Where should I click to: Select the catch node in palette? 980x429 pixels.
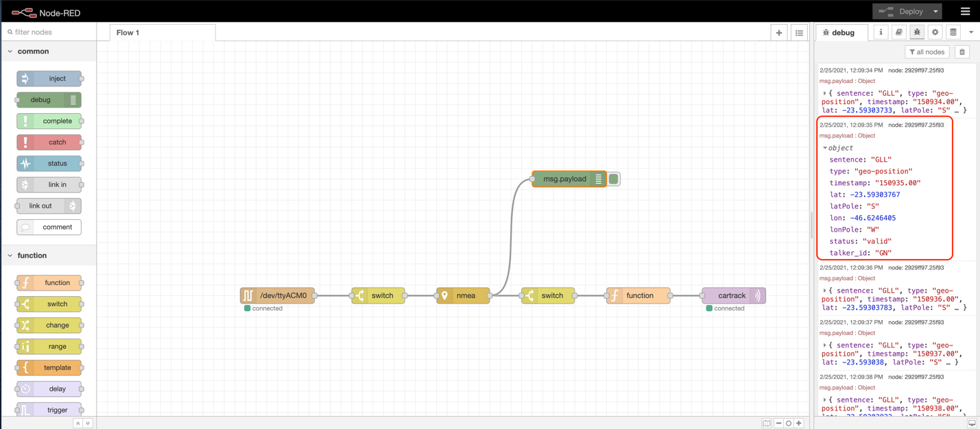pos(49,143)
